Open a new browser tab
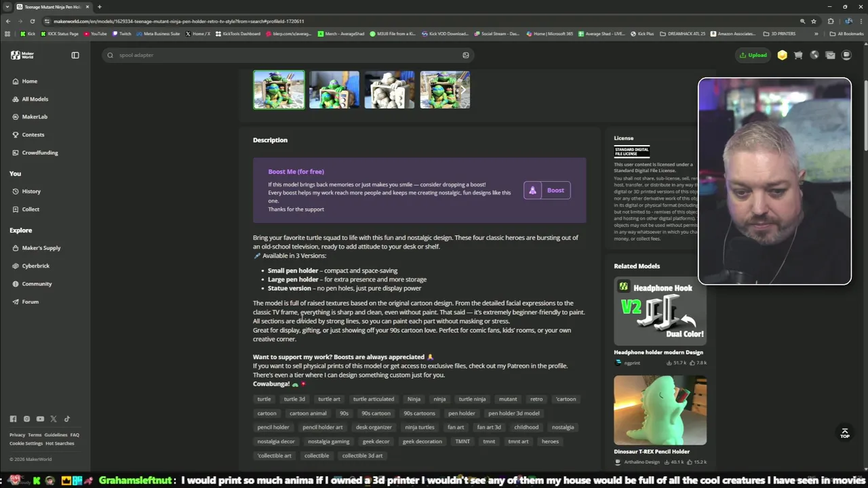 coord(99,7)
